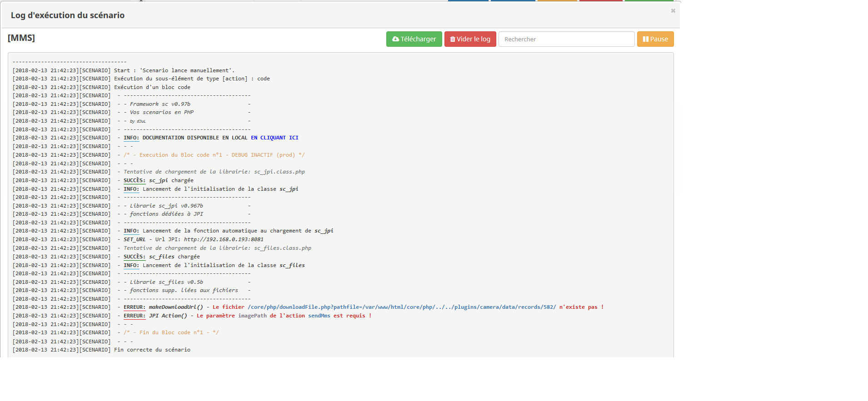The image size is (868, 401).
Task: Click the [MMS] scenario name heading
Action: coord(21,38)
